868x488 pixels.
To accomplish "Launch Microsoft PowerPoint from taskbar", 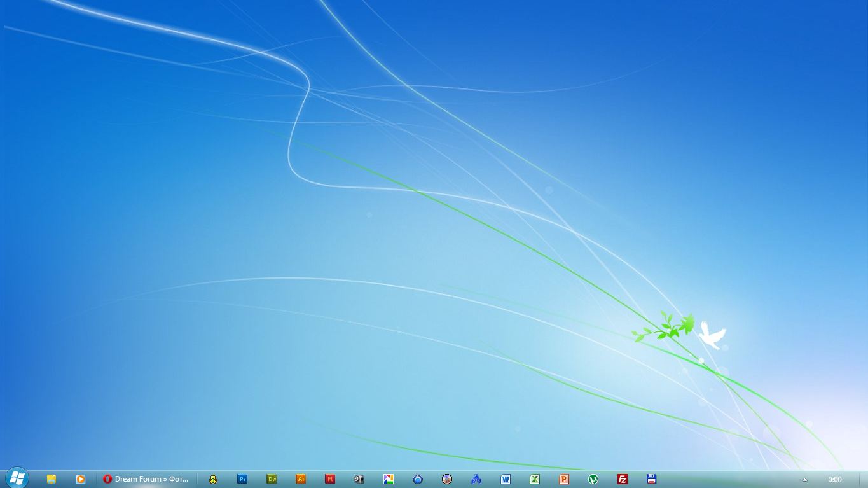I will pyautogui.click(x=564, y=479).
